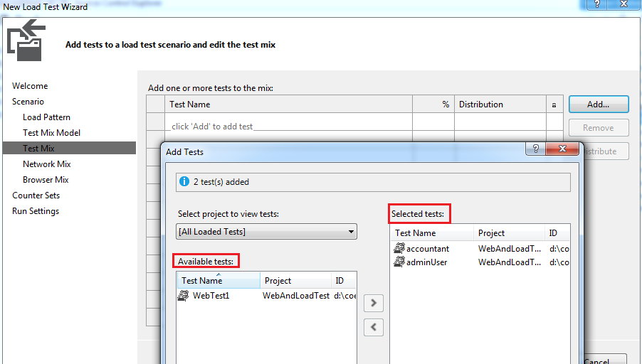Screen dimensions: 642x364
Task: Open the Welcome wizard page
Action: click(30, 86)
